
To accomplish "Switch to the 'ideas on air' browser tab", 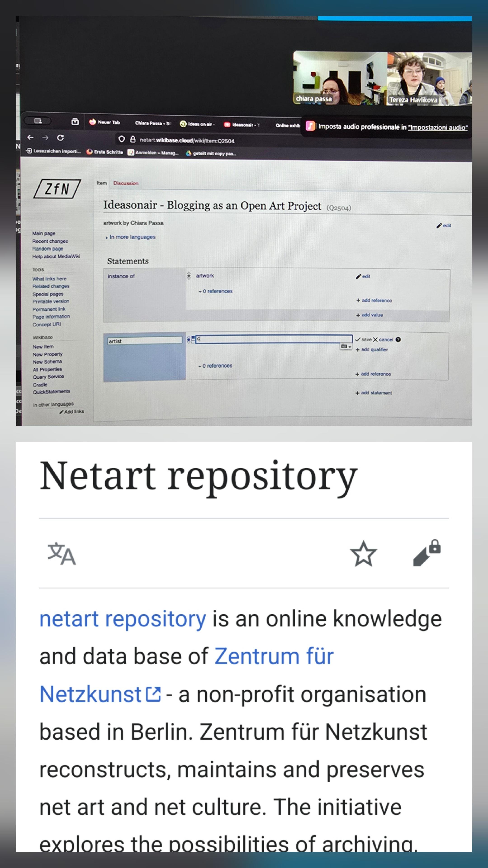I will point(197,124).
